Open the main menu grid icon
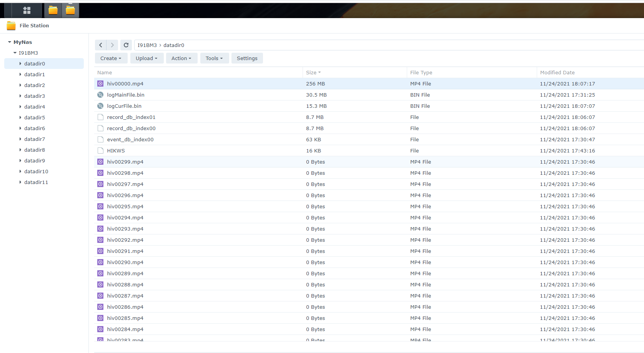Screen dimensions: 644x353 pos(27,10)
